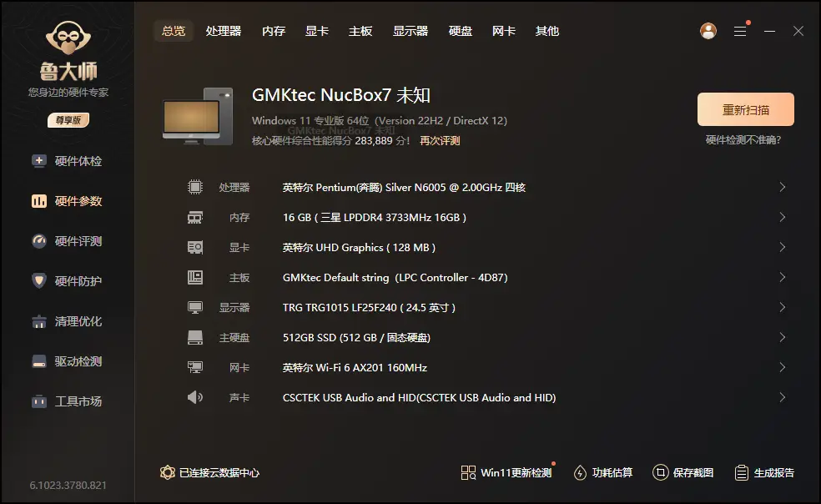Expand the 声卡 row chevron
The width and height of the screenshot is (821, 504).
pyautogui.click(x=783, y=397)
